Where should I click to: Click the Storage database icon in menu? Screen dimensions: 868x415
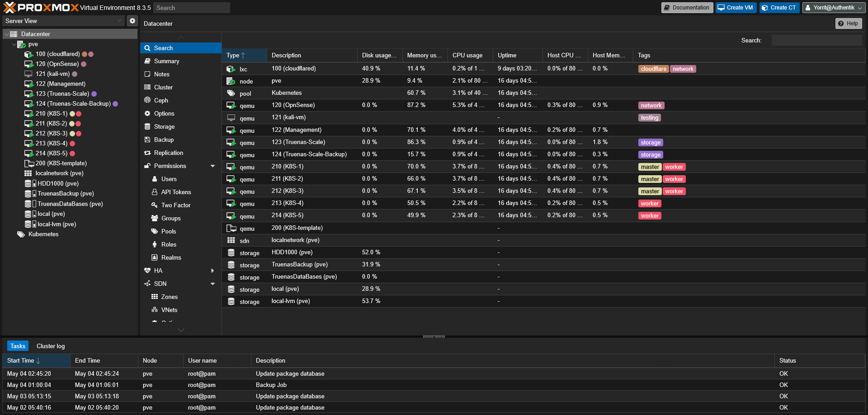(x=147, y=126)
